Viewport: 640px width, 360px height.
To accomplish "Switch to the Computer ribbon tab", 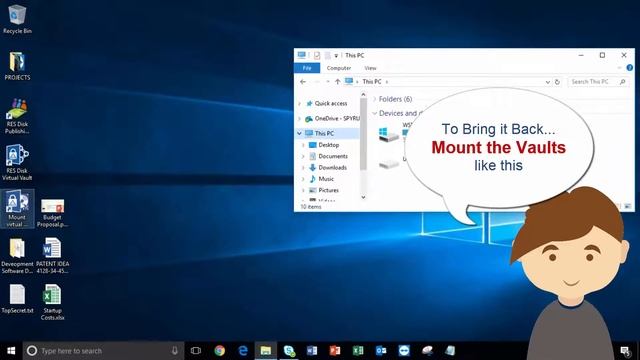I will (x=339, y=68).
